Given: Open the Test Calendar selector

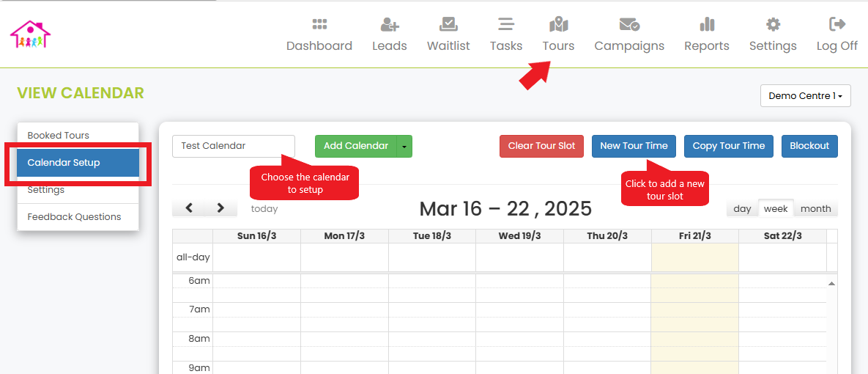Looking at the screenshot, I should pos(234,146).
